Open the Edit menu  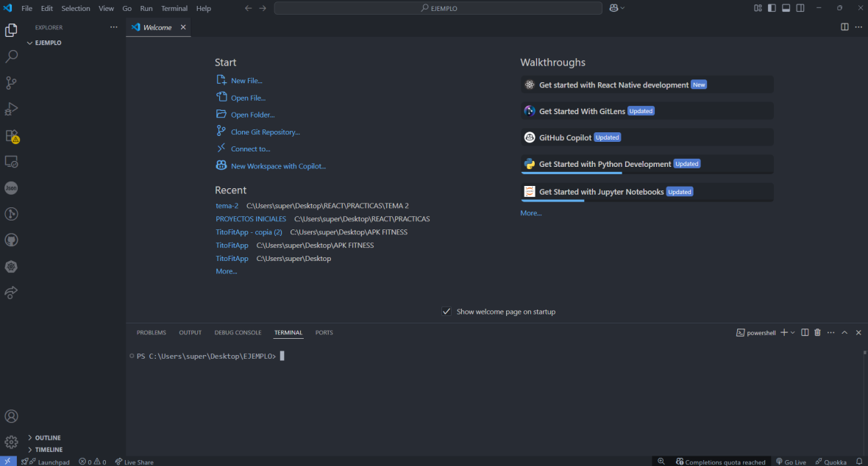click(x=46, y=8)
